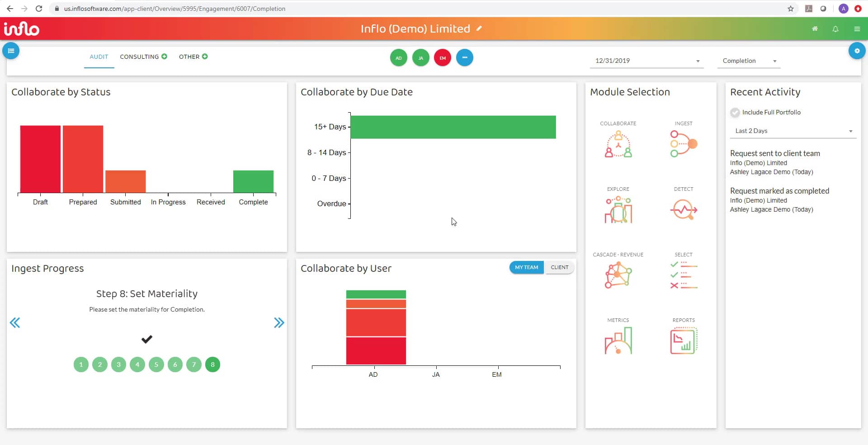Enable Include Full Portfolio in Recent Activity
868x445 pixels.
click(x=735, y=112)
